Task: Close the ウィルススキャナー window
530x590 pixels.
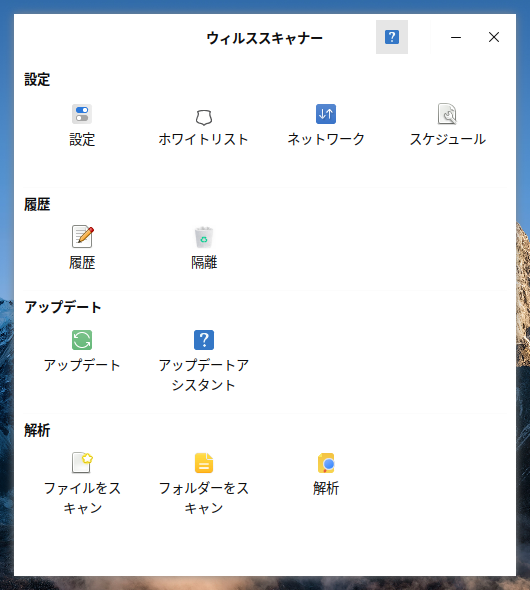Action: tap(494, 37)
